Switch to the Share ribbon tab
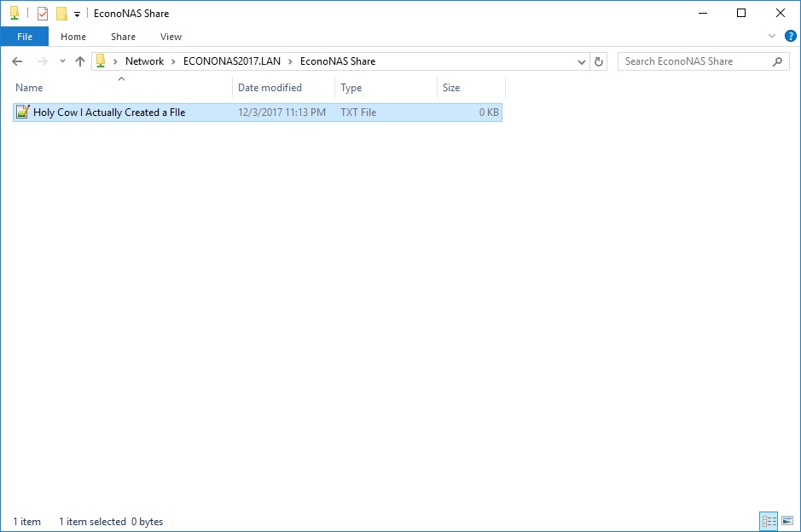 pyautogui.click(x=123, y=37)
